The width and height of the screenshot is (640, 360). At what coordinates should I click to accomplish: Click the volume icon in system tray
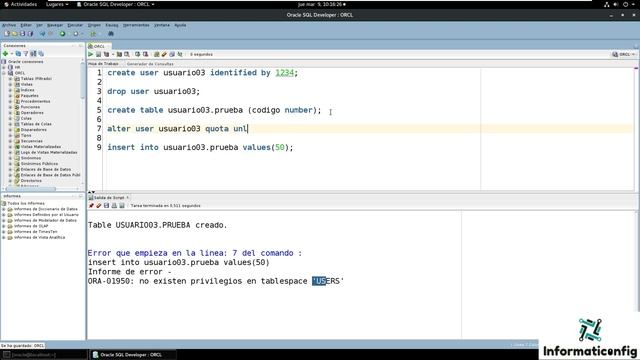[x=616, y=4]
